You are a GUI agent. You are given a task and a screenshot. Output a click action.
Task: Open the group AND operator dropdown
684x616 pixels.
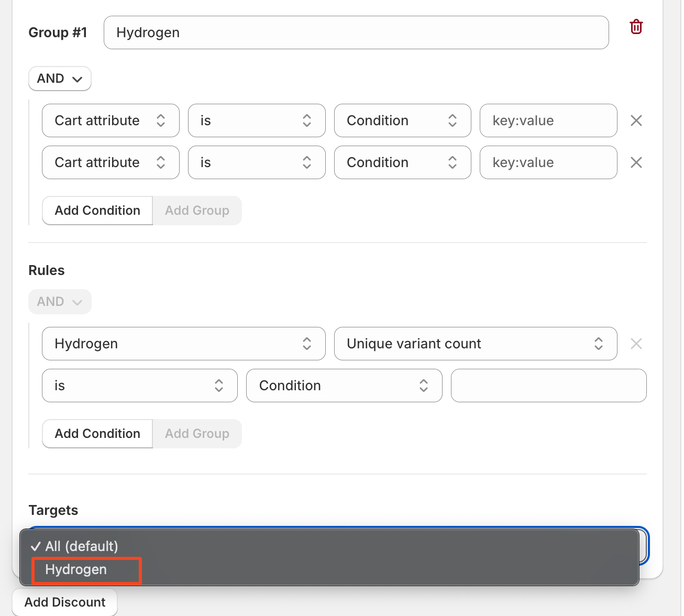[x=60, y=79]
